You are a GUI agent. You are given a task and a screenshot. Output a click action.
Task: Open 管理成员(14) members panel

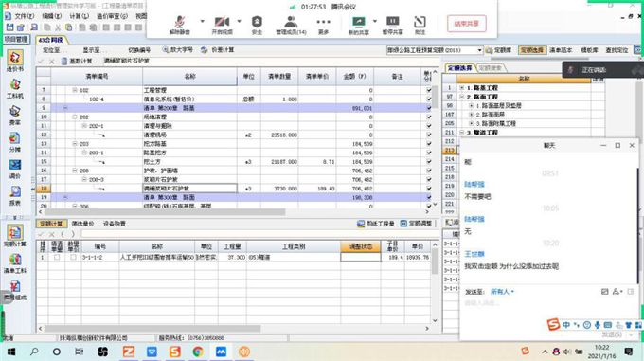(x=291, y=25)
